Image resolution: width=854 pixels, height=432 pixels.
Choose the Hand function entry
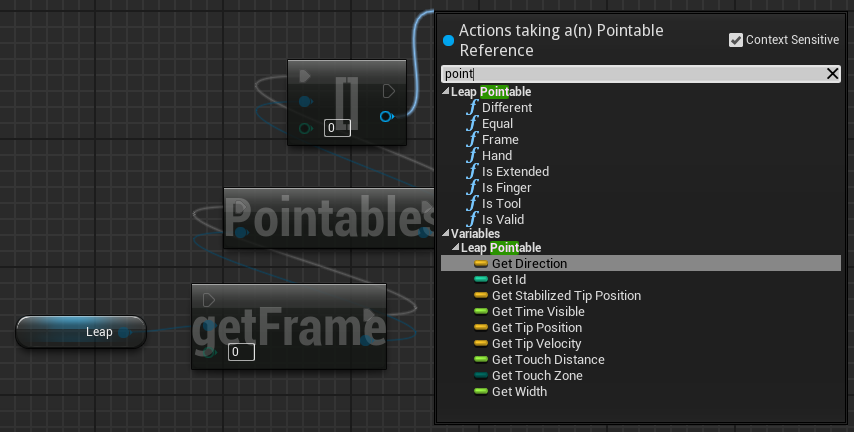click(497, 156)
